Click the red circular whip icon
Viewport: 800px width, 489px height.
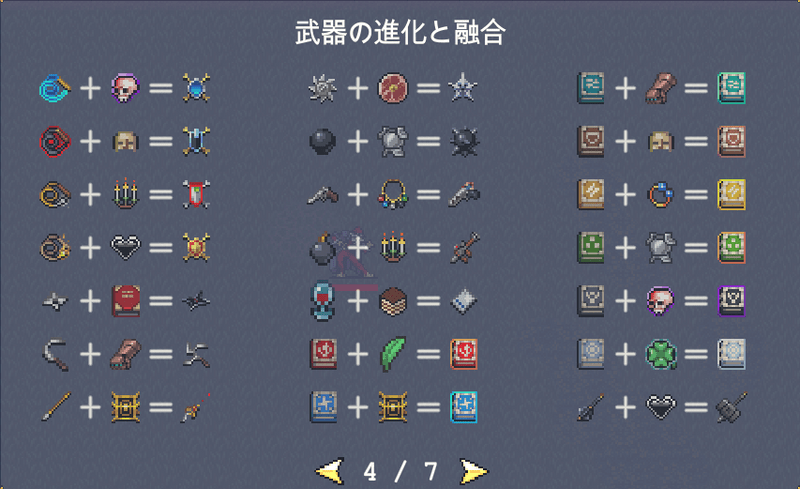(x=55, y=141)
